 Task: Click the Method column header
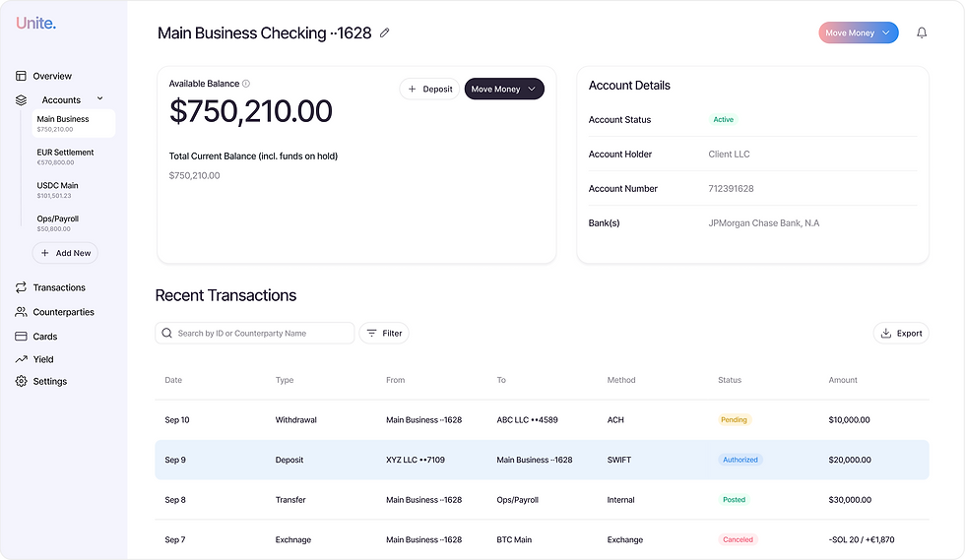[621, 380]
